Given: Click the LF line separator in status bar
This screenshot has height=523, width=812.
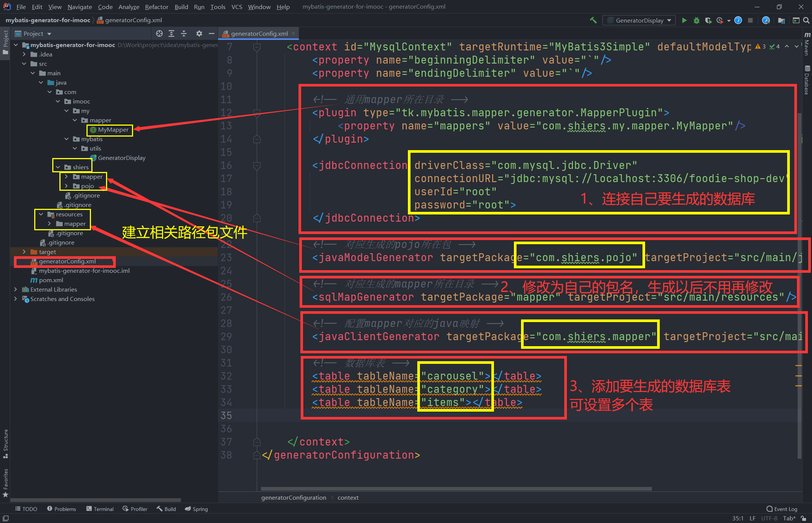Looking at the screenshot, I should (x=752, y=518).
